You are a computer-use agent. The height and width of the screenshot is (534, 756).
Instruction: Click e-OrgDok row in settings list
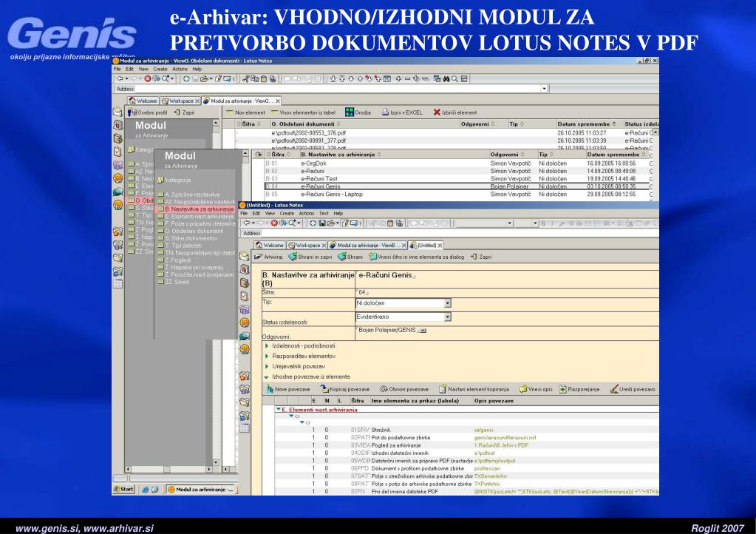pyautogui.click(x=457, y=163)
